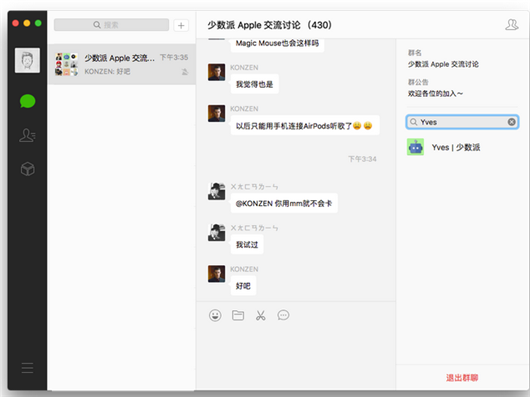Focus the main search field at top
The height and width of the screenshot is (397, 530).
click(x=111, y=25)
